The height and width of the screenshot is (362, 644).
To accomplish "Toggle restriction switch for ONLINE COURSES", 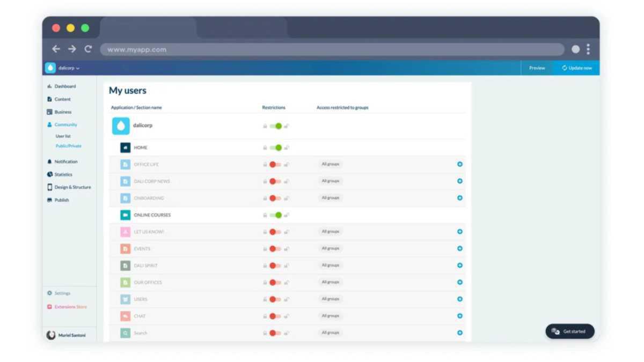I will click(275, 215).
